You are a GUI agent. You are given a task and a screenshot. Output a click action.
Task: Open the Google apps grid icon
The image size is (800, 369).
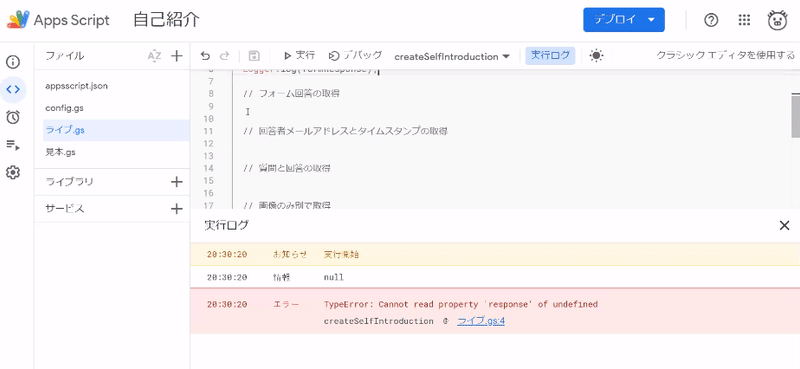[x=744, y=20]
